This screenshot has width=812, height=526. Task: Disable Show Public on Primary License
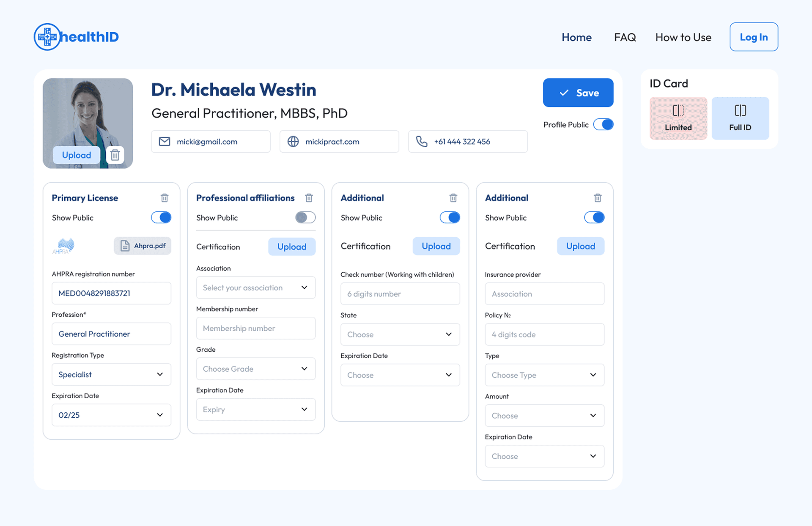coord(161,217)
